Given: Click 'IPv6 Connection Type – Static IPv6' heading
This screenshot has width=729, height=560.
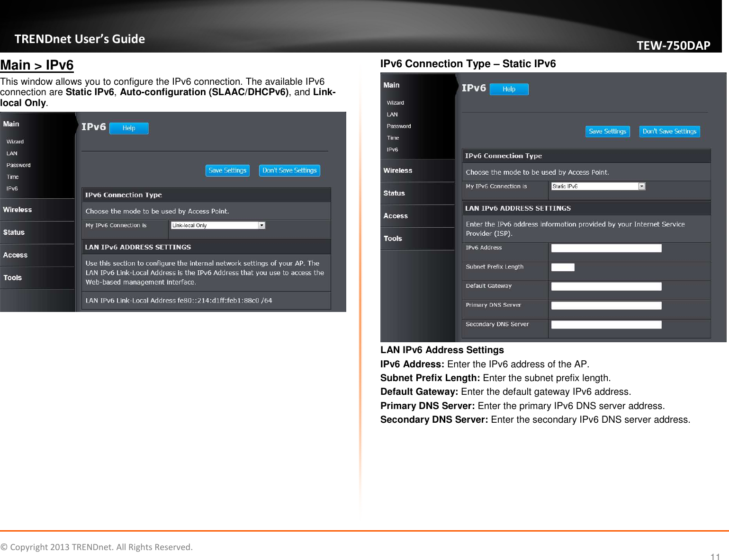Looking at the screenshot, I should click(x=468, y=63).
